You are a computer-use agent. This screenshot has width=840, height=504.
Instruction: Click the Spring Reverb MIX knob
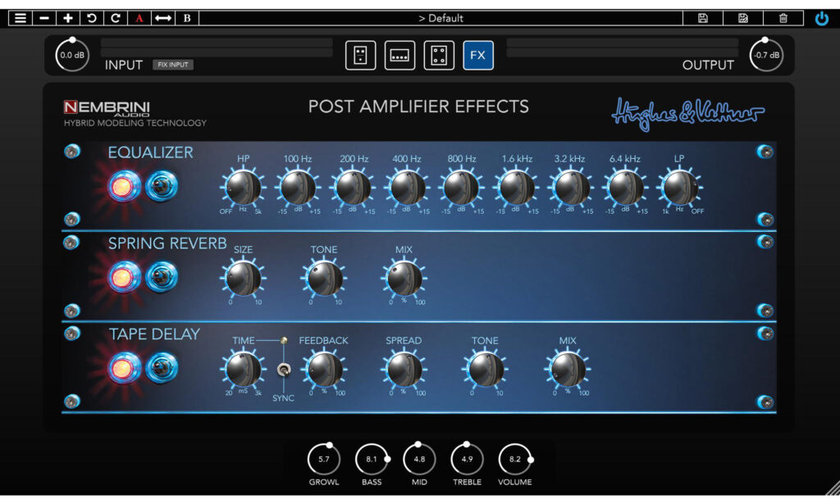(x=404, y=278)
